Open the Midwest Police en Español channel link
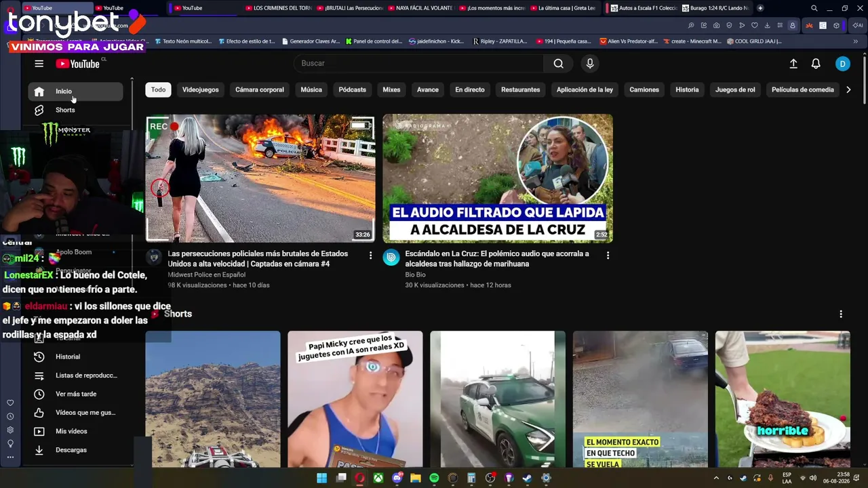This screenshot has height=488, width=868. coord(207,274)
